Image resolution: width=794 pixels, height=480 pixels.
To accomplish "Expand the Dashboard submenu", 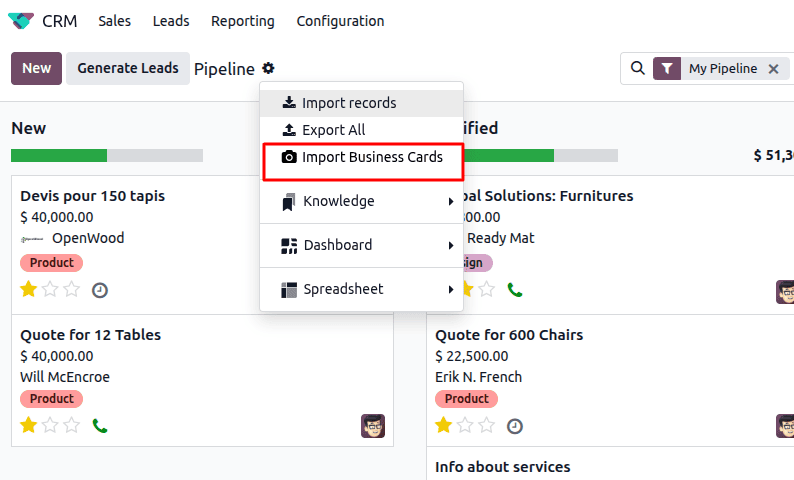I will click(x=361, y=245).
